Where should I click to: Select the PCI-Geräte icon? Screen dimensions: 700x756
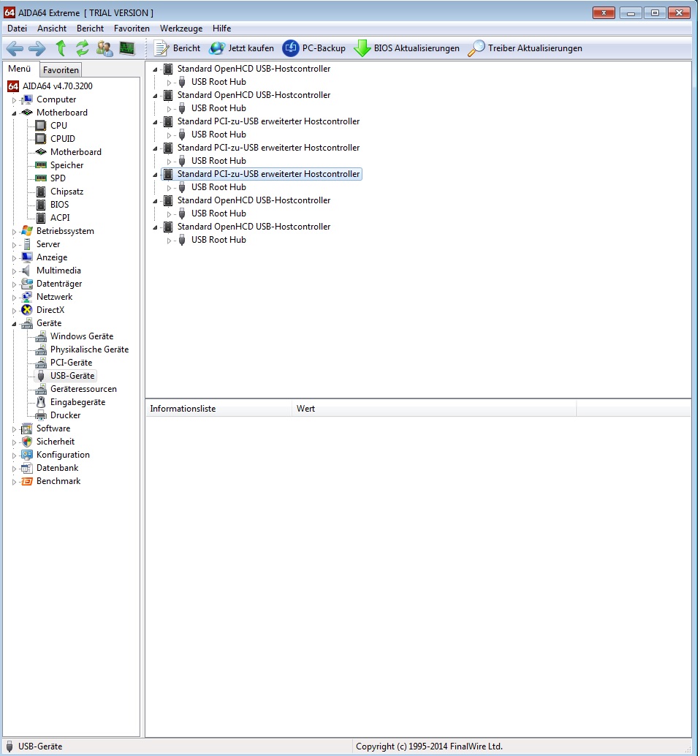click(42, 363)
